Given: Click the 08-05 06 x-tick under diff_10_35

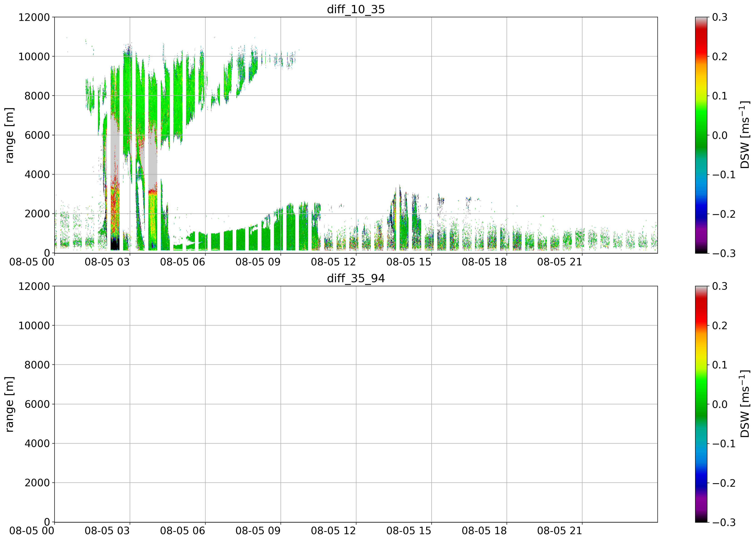Looking at the screenshot, I should pos(183,262).
